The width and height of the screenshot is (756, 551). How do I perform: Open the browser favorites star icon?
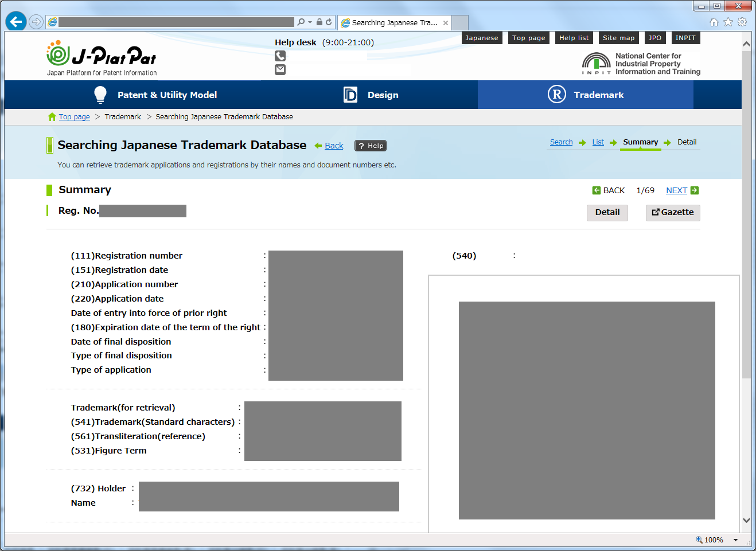pos(728,22)
